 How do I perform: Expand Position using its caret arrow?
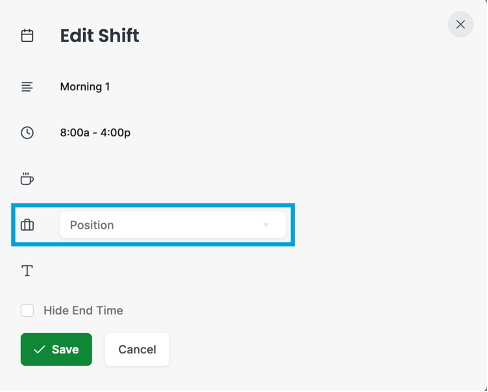tap(266, 225)
